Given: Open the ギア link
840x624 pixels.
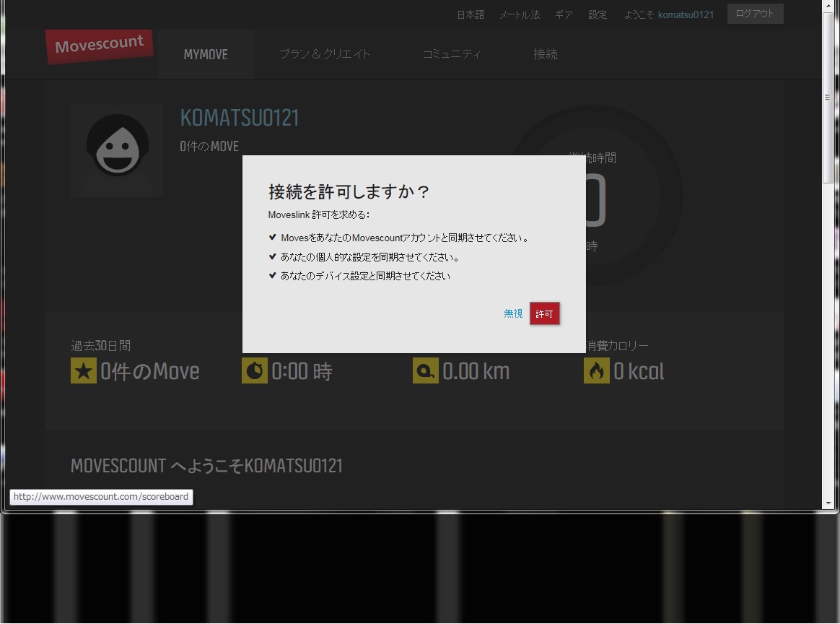Looking at the screenshot, I should coord(564,15).
